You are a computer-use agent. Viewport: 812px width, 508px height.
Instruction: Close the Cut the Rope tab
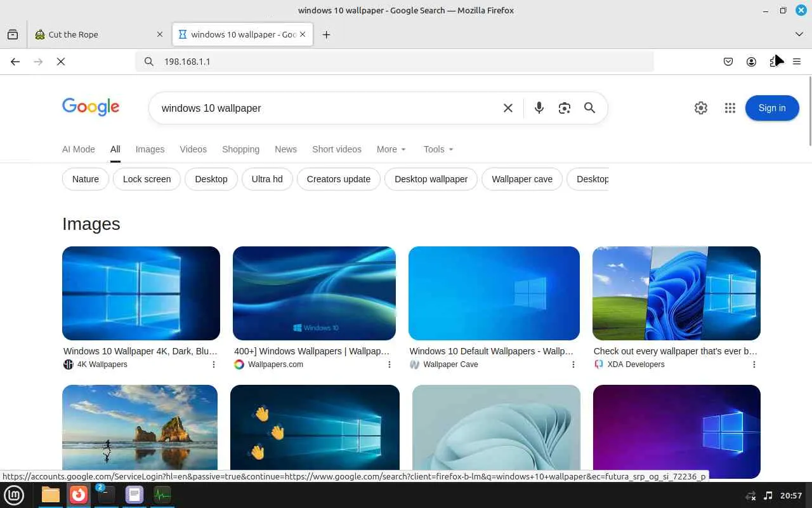(x=160, y=34)
